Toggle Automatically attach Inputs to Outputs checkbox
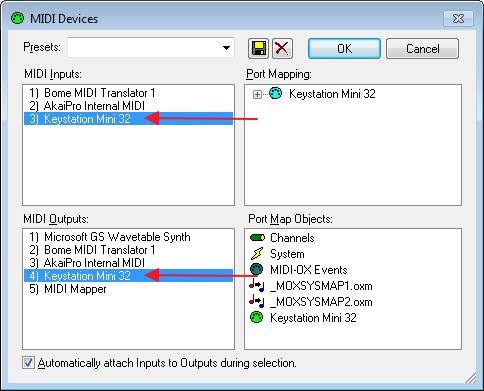Viewport: 484px width, 391px height. (x=28, y=363)
